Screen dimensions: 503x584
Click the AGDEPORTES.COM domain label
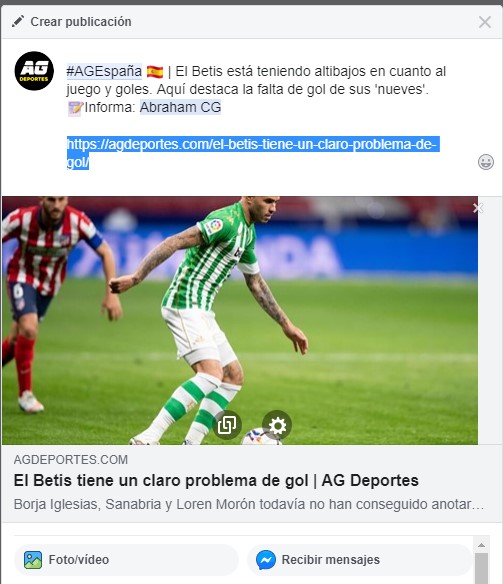click(x=71, y=460)
